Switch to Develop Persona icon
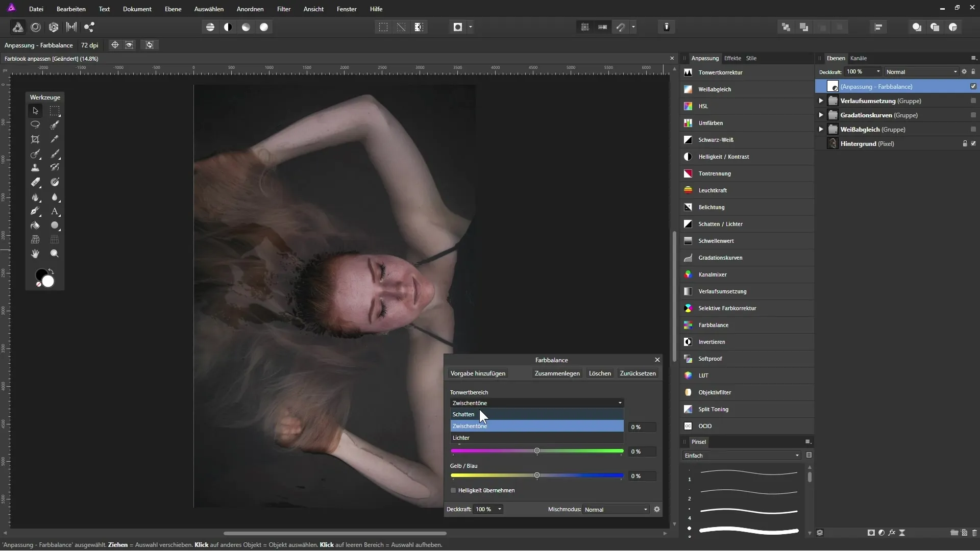The image size is (980, 551). [54, 27]
